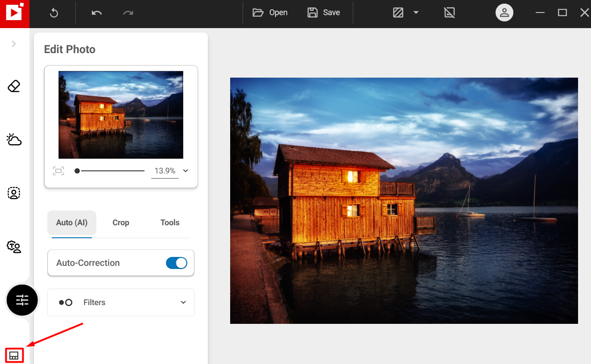Switch to the Crop tab
The width and height of the screenshot is (591, 364).
121,223
